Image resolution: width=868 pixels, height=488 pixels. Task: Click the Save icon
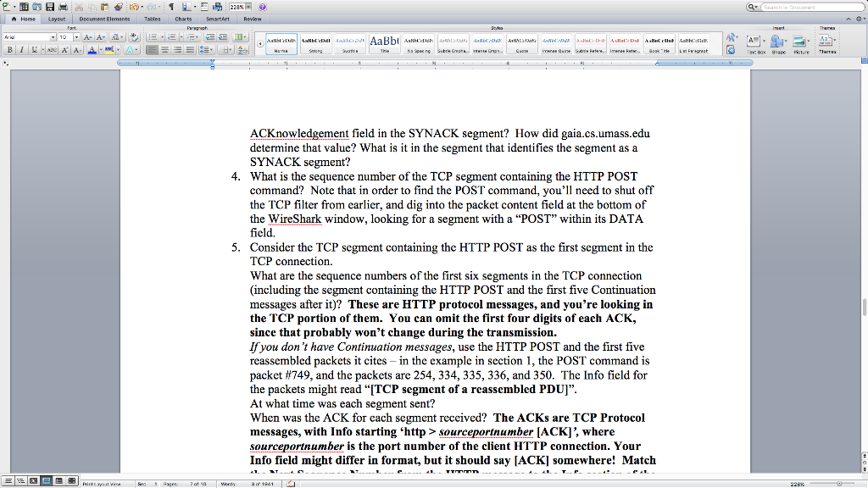pyautogui.click(x=51, y=6)
